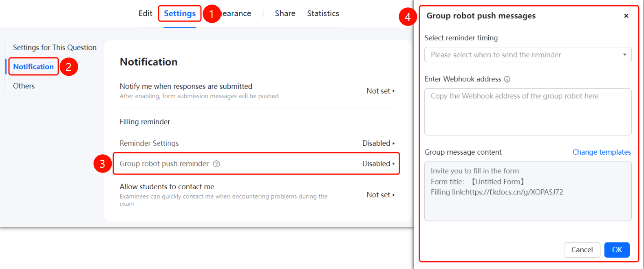Click info icon next to Enter Webhook address

coord(507,79)
